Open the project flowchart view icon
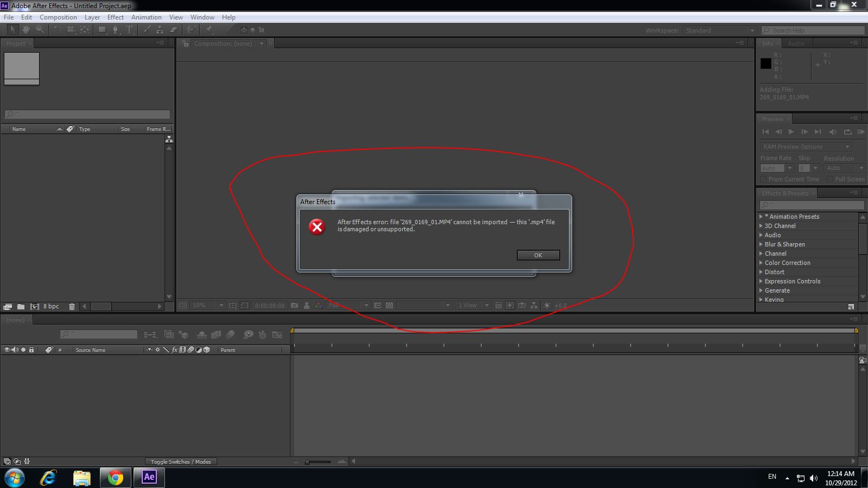The image size is (868, 488). pyautogui.click(x=169, y=140)
